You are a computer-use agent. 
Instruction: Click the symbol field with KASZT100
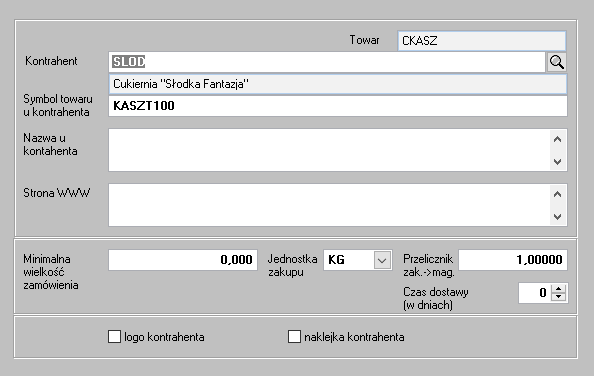(x=338, y=106)
